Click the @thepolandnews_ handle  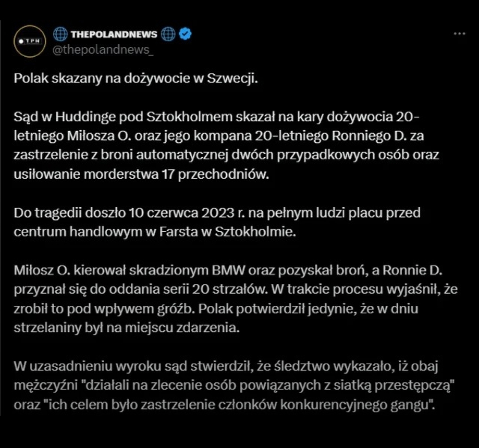tap(103, 50)
